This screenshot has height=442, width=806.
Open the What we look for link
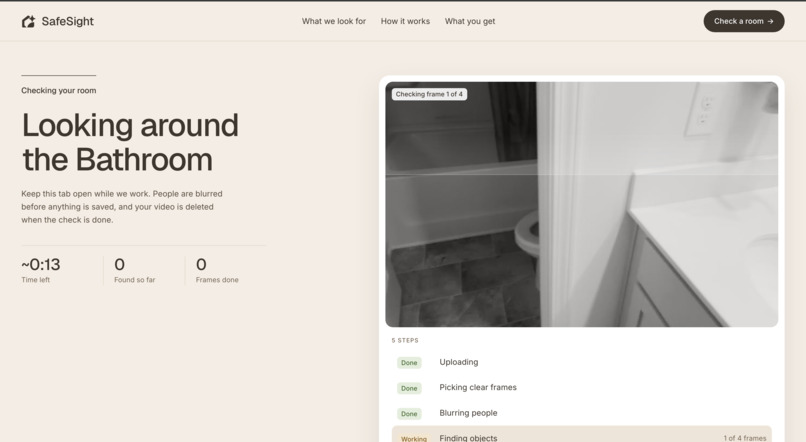[x=334, y=21]
